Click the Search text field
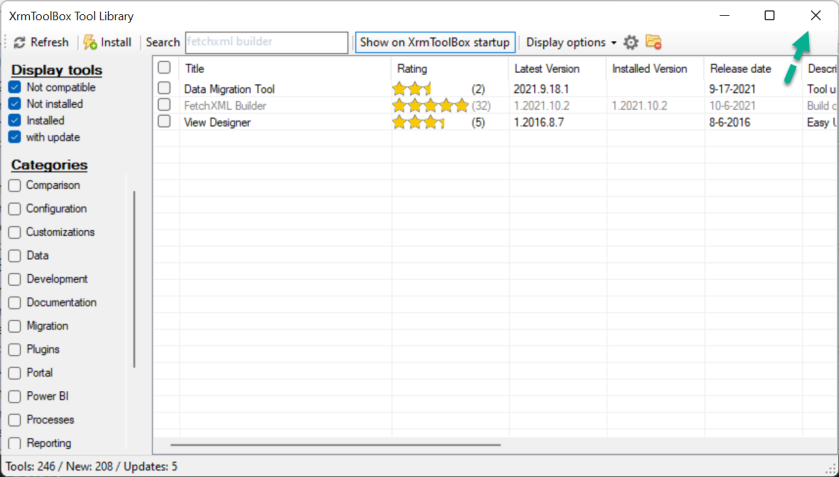The image size is (839, 477). (266, 42)
